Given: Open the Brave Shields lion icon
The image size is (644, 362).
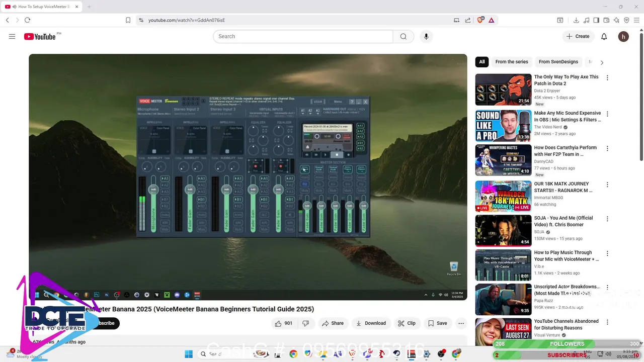Looking at the screenshot, I should pos(480,20).
